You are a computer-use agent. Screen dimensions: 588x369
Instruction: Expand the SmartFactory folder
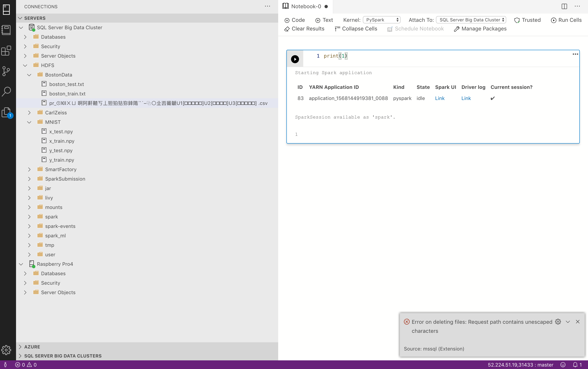(29, 169)
